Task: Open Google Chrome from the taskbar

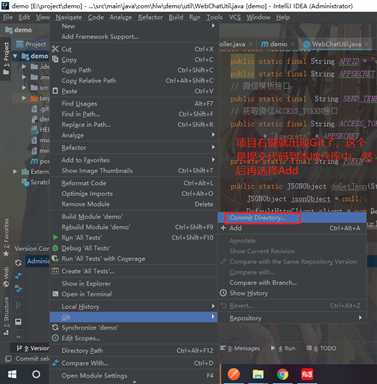Action: 282,374
